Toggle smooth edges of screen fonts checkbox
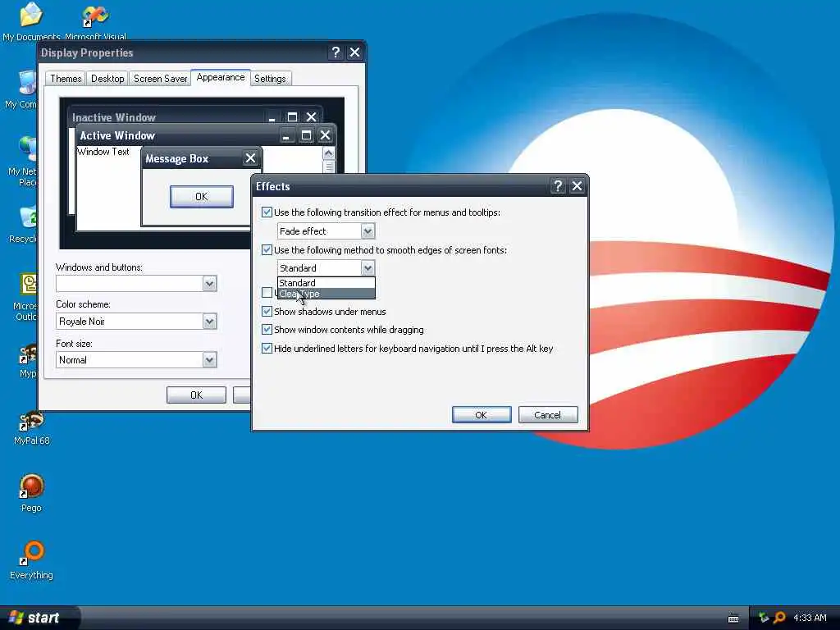840x630 pixels. 267,249
